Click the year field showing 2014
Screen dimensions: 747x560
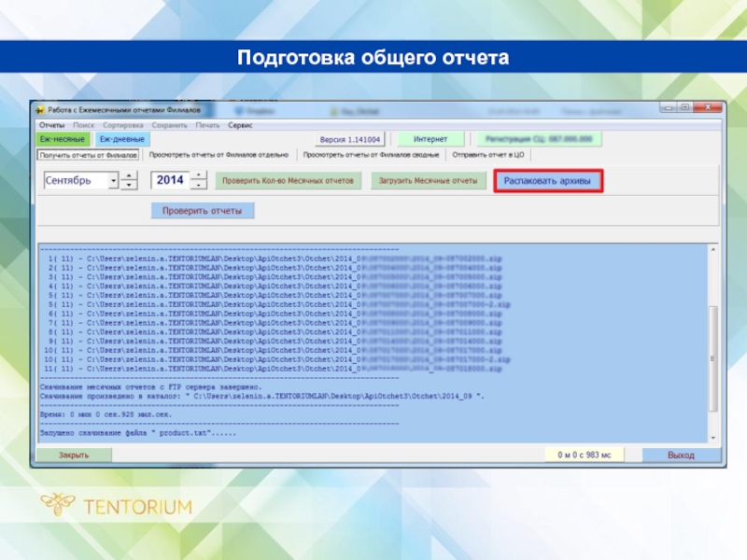point(171,180)
